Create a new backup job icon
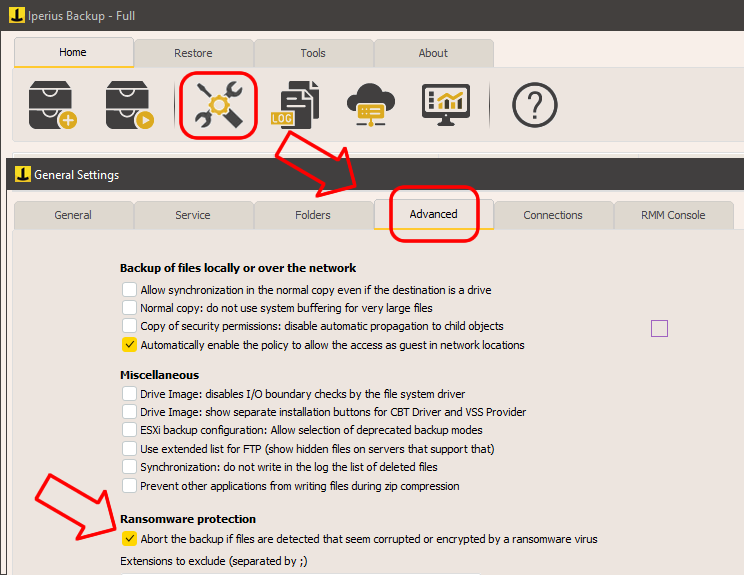 coord(53,105)
